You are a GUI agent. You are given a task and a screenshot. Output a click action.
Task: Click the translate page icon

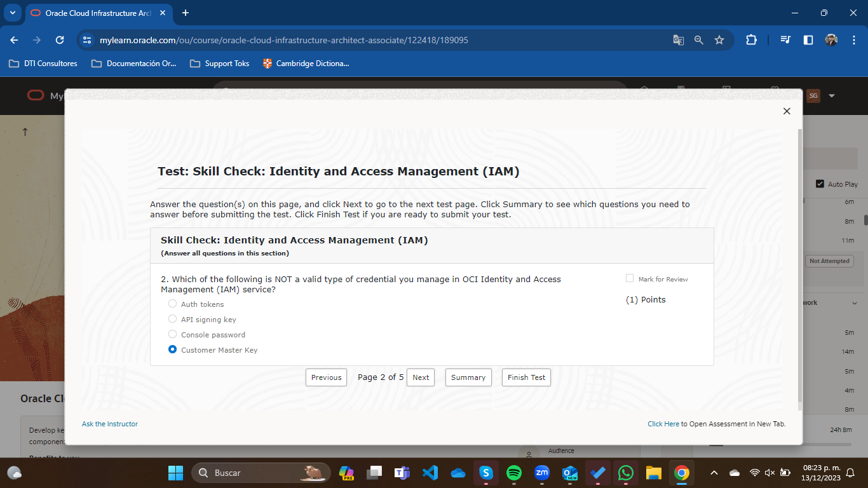tap(679, 40)
